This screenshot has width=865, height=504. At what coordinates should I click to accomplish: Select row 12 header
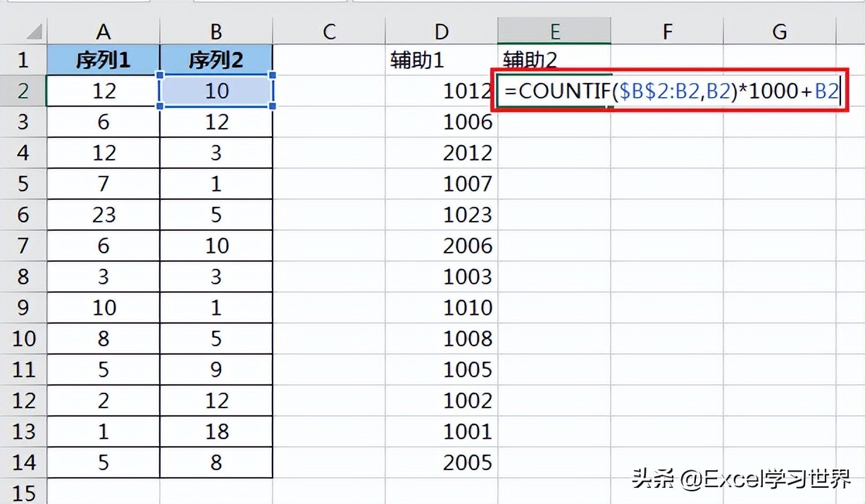click(23, 401)
